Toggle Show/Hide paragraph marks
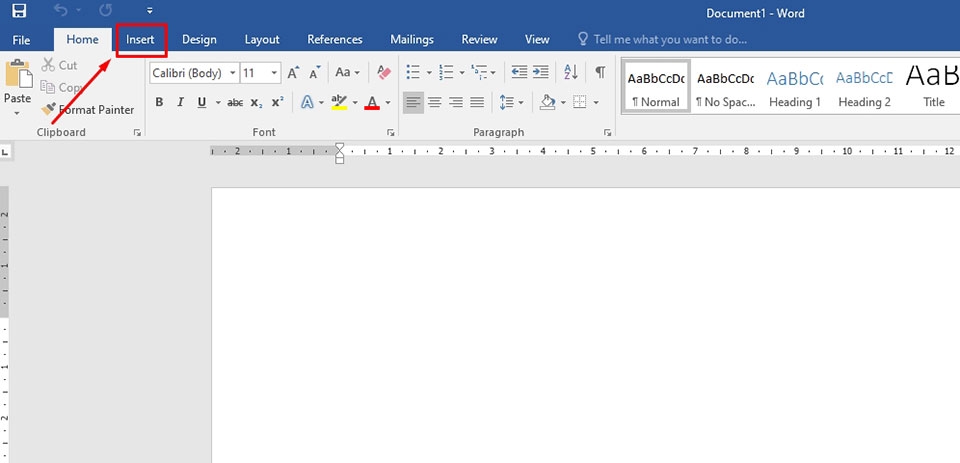The width and height of the screenshot is (960, 463). pos(600,72)
